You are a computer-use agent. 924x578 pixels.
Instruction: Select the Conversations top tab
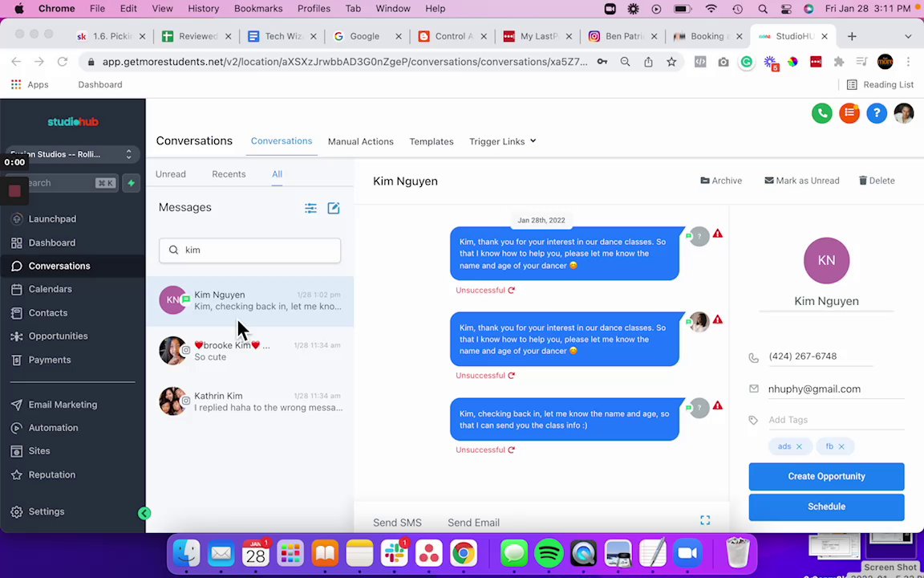click(282, 141)
